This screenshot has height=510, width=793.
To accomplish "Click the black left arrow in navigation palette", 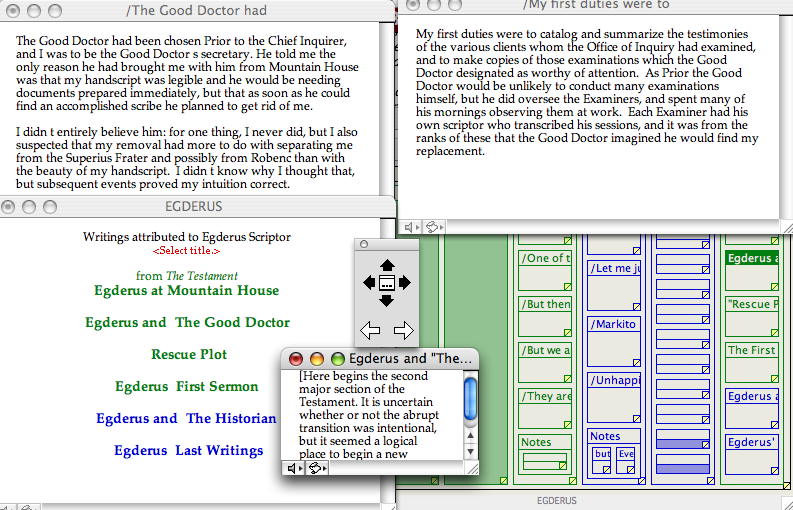I will click(x=369, y=283).
